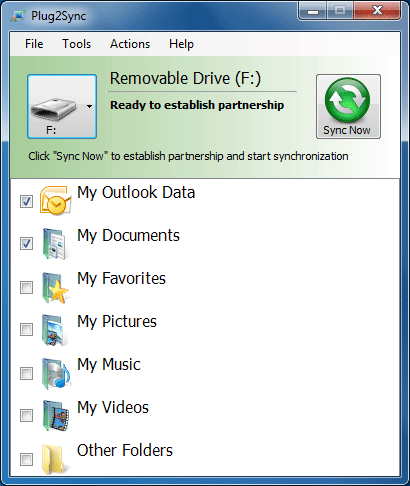The height and width of the screenshot is (486, 410).
Task: Select the My Favorites star folder icon
Action: coord(55,287)
